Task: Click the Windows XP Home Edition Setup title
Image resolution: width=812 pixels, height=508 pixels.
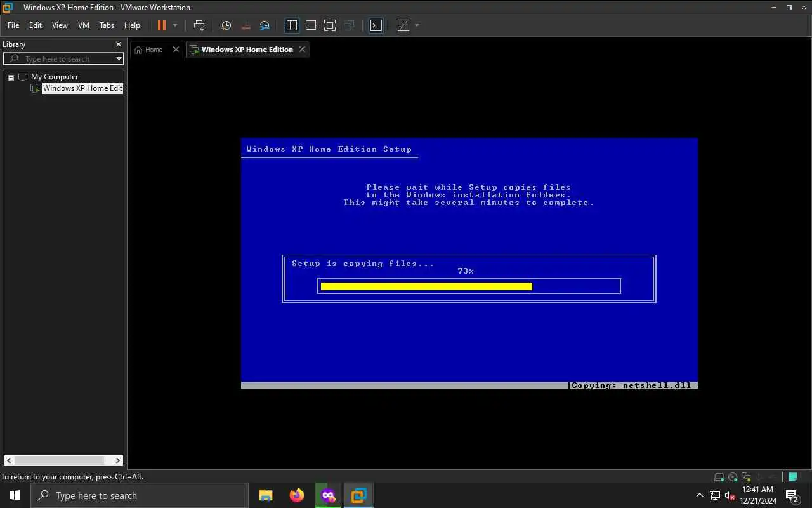Action: (x=329, y=149)
